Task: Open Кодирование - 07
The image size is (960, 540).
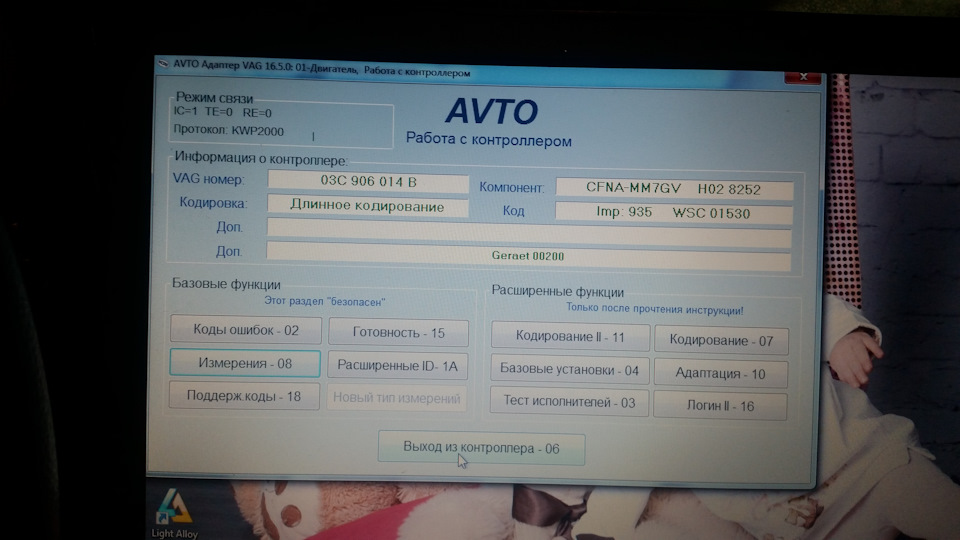Action: (721, 340)
